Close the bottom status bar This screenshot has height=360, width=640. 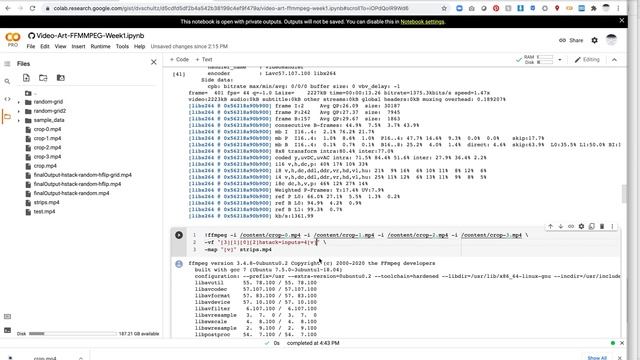pyautogui.click(x=622, y=343)
